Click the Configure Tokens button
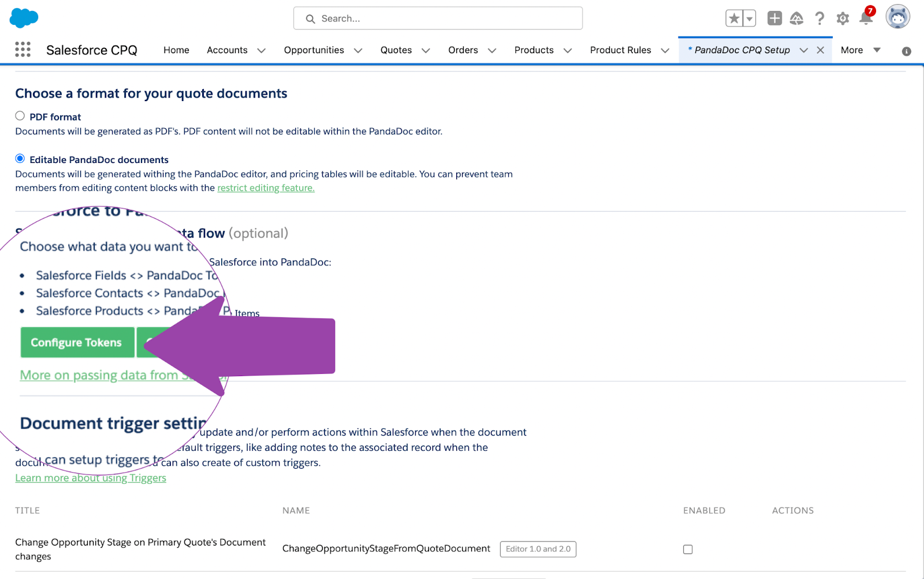The height and width of the screenshot is (579, 924). coord(77,343)
